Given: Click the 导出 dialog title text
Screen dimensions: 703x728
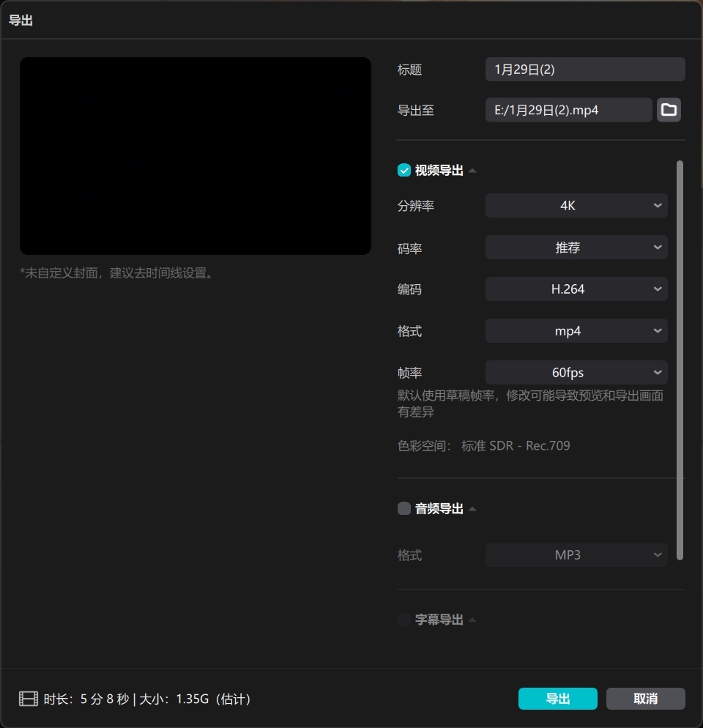Looking at the screenshot, I should [x=21, y=21].
